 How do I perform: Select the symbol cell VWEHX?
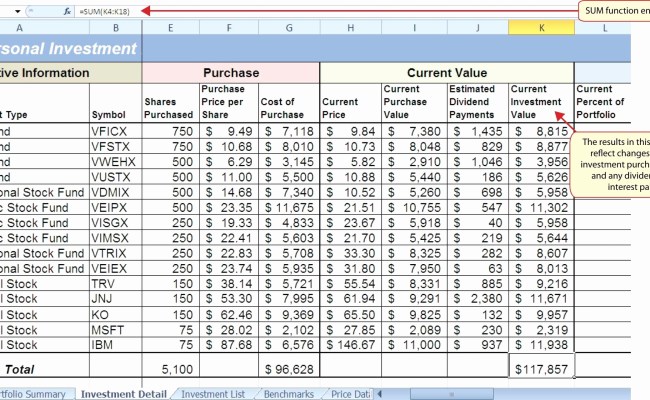116,162
